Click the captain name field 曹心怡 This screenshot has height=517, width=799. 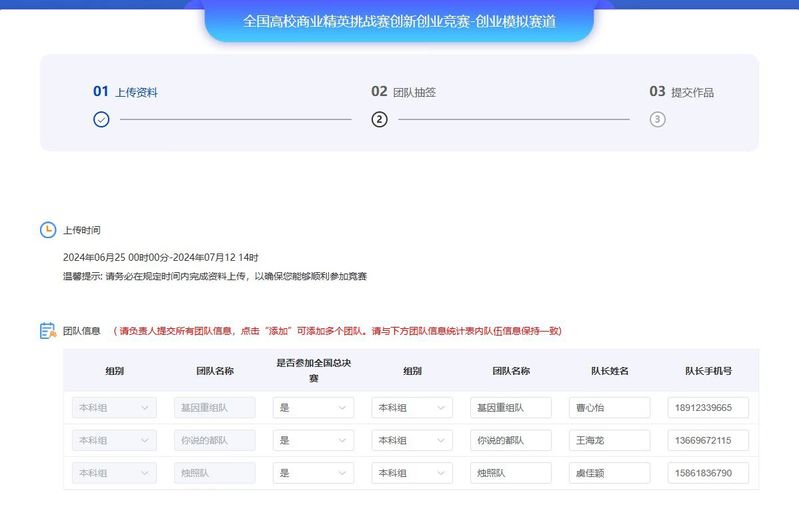(609, 408)
